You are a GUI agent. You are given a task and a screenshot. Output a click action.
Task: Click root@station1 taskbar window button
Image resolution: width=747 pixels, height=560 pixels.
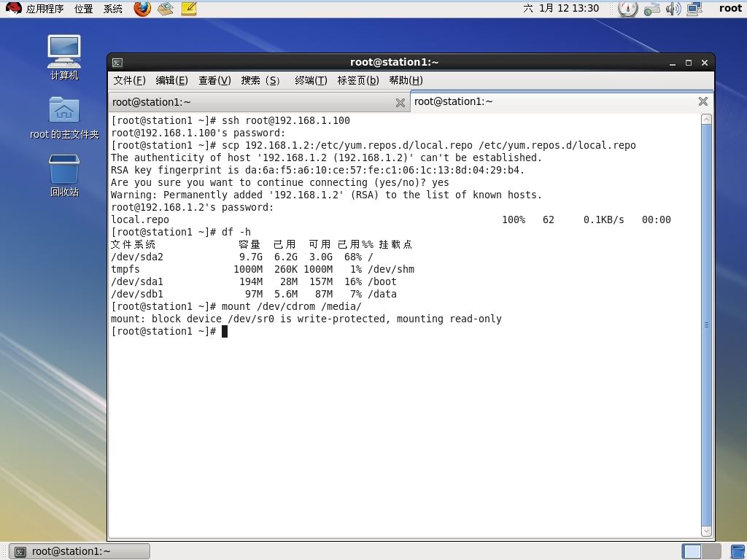pos(80,551)
